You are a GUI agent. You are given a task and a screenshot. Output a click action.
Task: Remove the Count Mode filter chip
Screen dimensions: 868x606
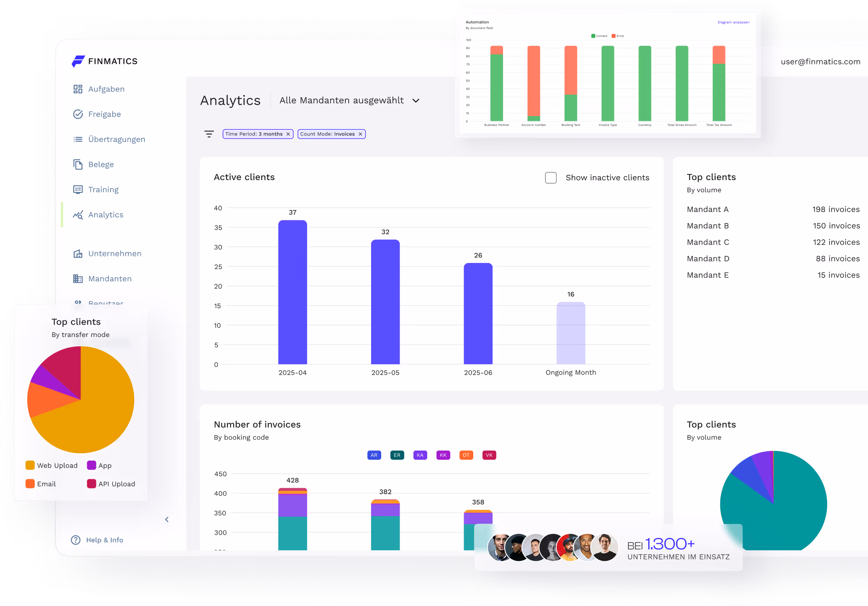point(361,134)
